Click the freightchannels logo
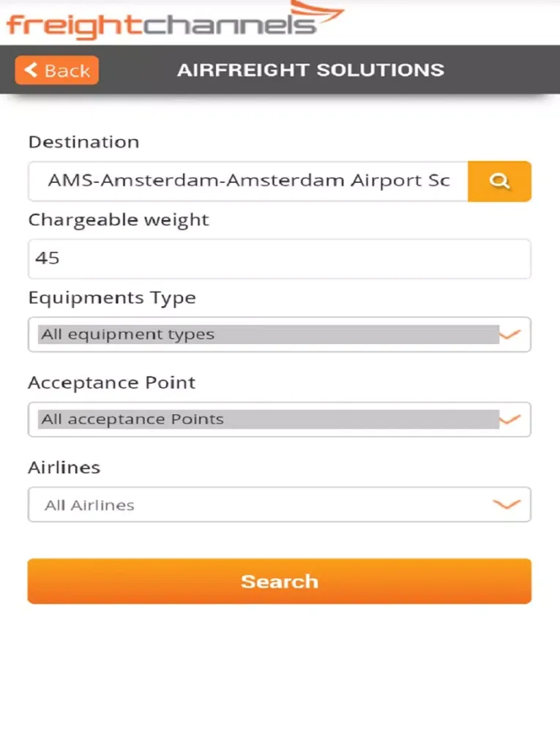Screen dimensions: 560x732 click(175, 21)
